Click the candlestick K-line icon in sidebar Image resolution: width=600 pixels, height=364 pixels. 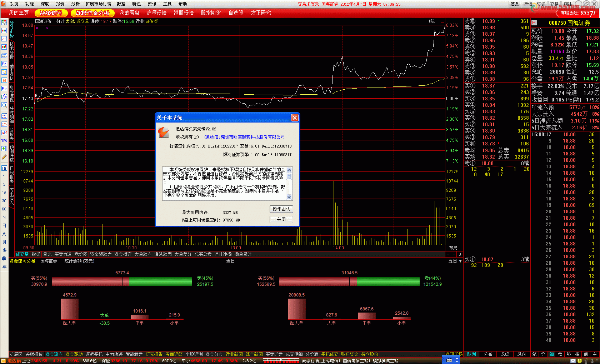coord(4,47)
